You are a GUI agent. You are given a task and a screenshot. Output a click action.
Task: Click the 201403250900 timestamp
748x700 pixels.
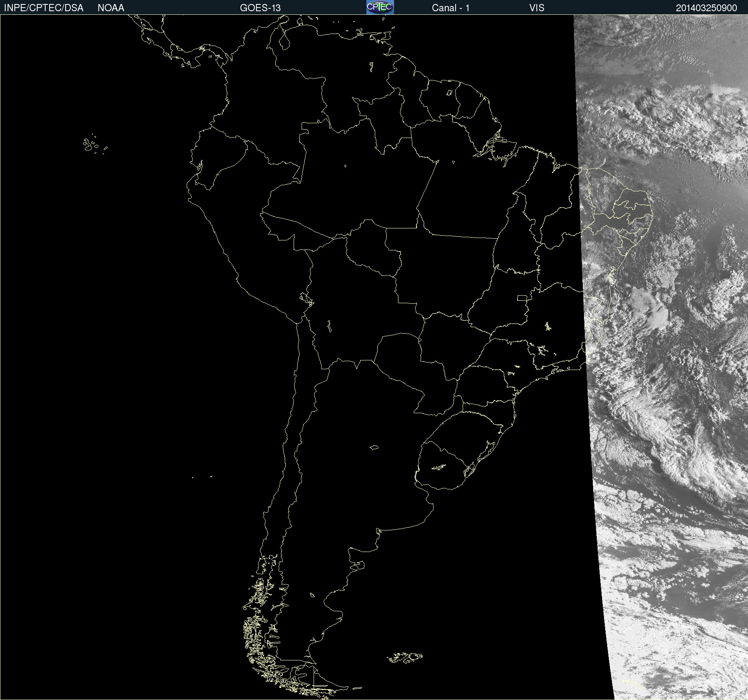[x=706, y=8]
